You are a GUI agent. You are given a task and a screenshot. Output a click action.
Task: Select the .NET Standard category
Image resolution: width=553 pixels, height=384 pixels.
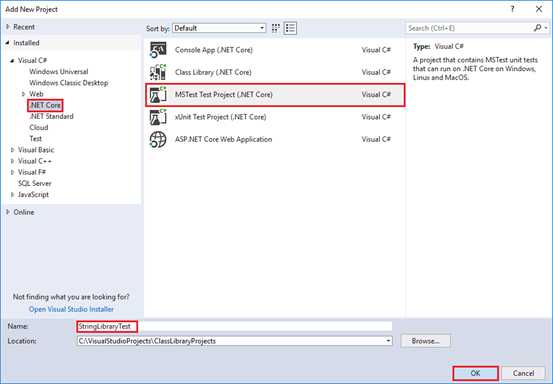point(51,116)
